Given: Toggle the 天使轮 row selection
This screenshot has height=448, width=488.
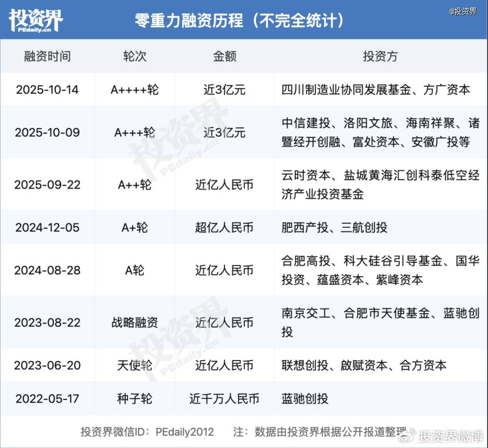Looking at the screenshot, I should 134,365.
